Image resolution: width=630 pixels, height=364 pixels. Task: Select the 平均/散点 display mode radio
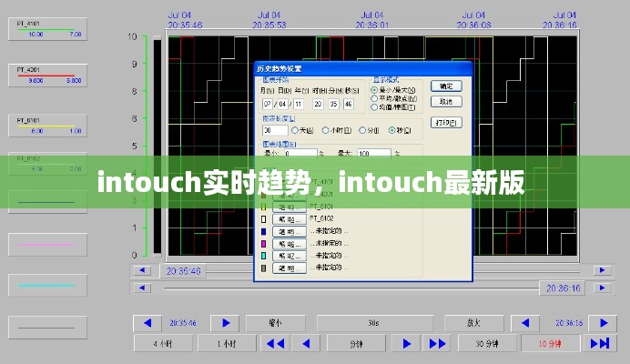coord(374,98)
